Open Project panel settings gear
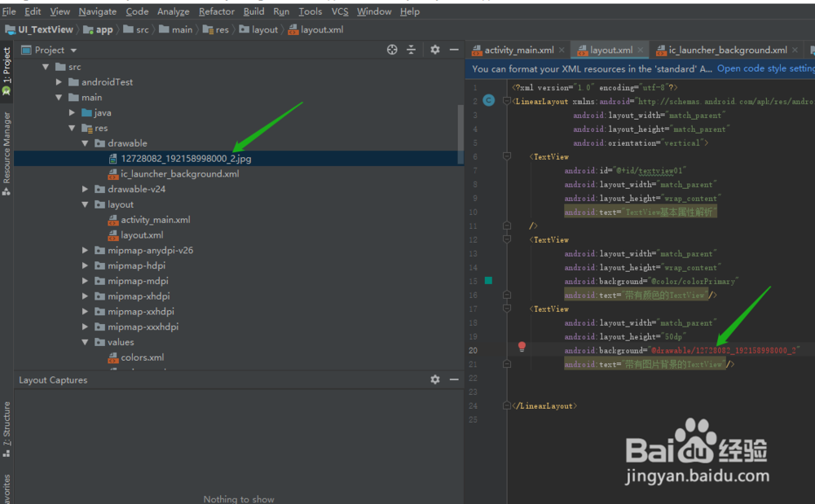Viewport: 815px width, 504px height. 435,50
